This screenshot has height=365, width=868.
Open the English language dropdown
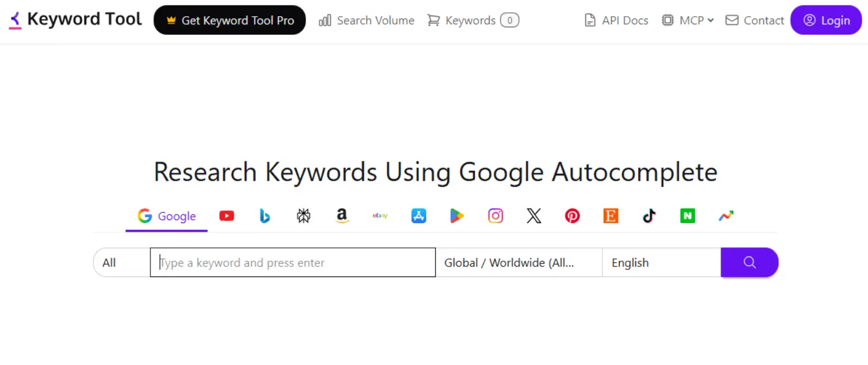pyautogui.click(x=661, y=262)
